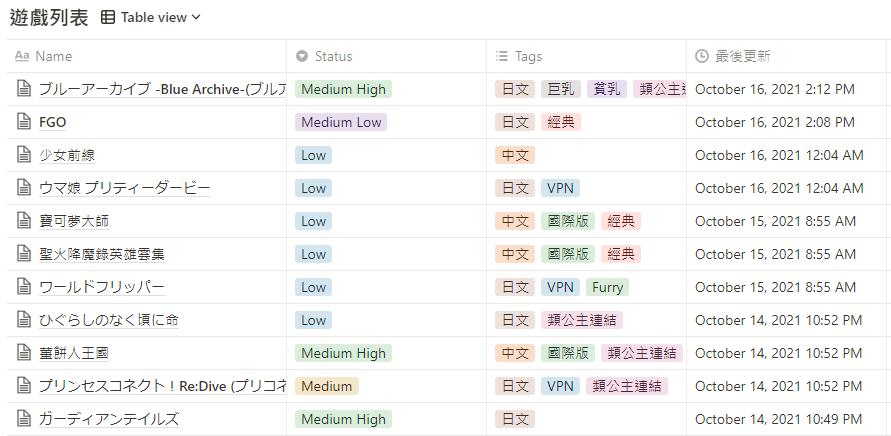The height and width of the screenshot is (436, 891).
Task: Click 類公主連結 tag in ひぐらしのなく頃に命 row
Action: [582, 320]
